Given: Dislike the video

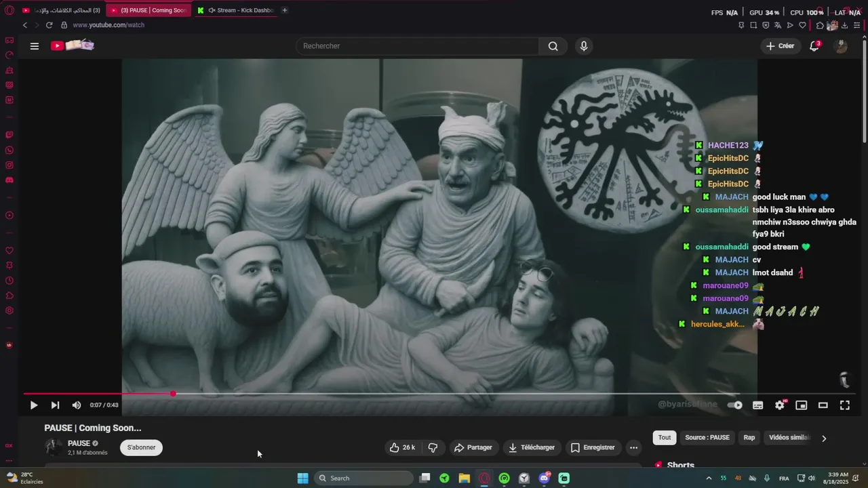Looking at the screenshot, I should point(433,447).
